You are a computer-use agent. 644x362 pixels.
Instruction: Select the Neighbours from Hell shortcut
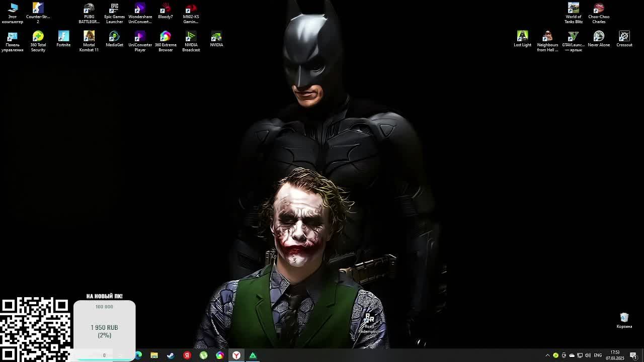point(547,41)
